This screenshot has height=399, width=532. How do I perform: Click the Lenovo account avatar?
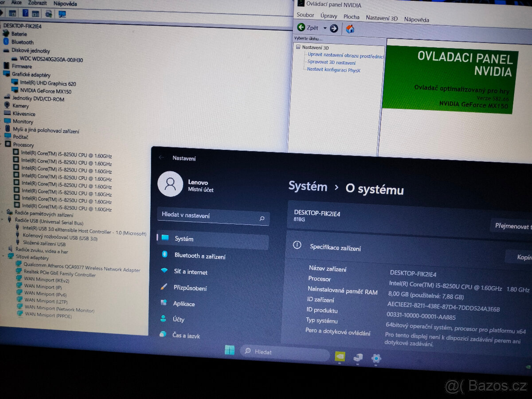pyautogui.click(x=170, y=184)
